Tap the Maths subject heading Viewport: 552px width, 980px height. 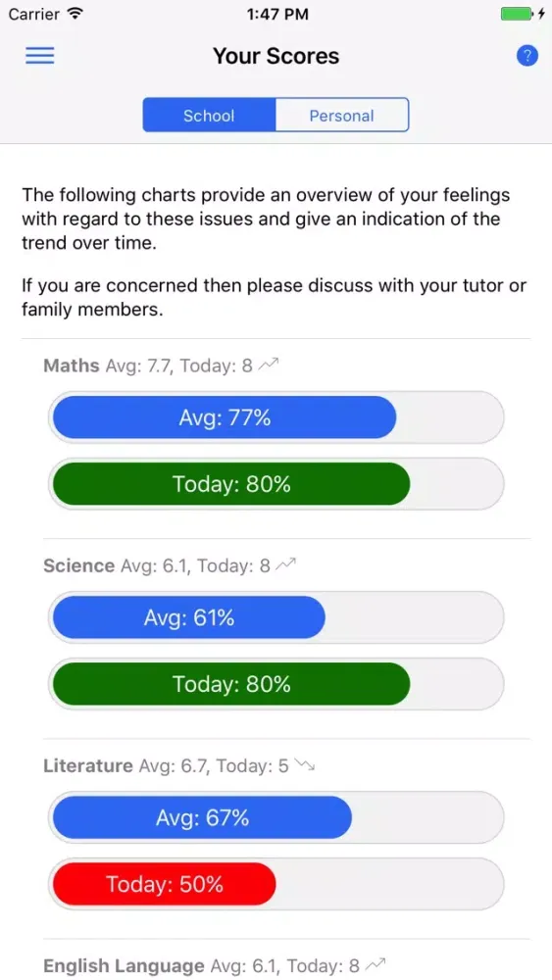(72, 366)
